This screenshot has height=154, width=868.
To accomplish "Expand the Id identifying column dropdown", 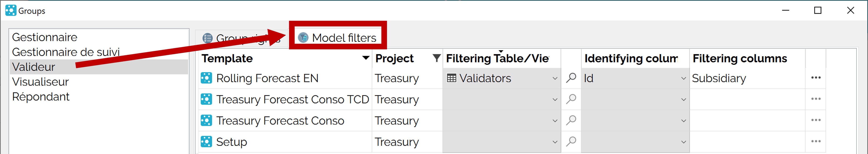I will tap(683, 78).
